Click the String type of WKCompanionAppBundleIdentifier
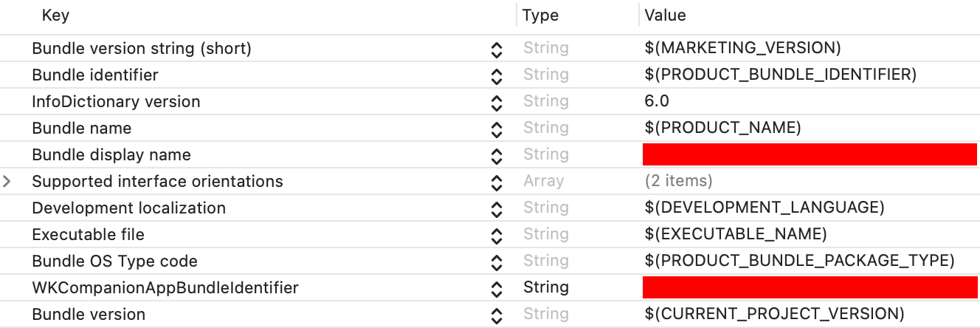The width and height of the screenshot is (980, 328). click(x=546, y=287)
